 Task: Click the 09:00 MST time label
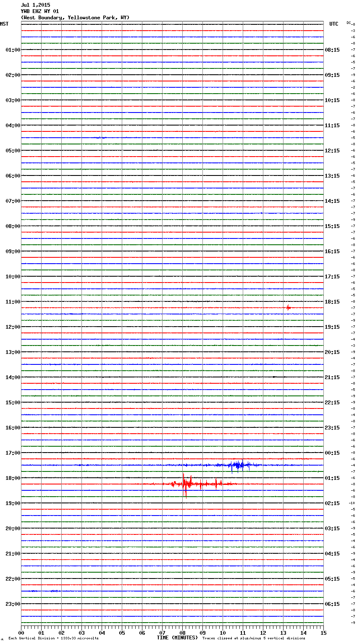13,251
